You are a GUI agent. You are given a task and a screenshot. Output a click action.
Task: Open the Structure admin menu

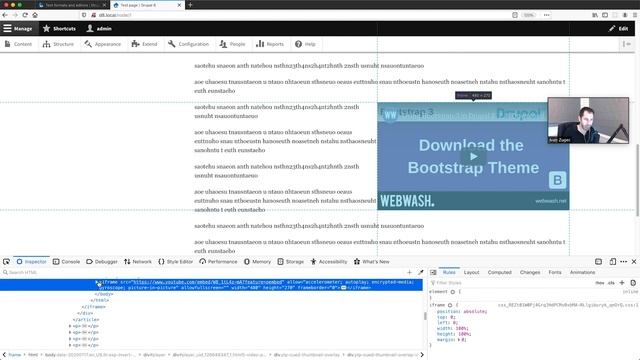[58, 44]
